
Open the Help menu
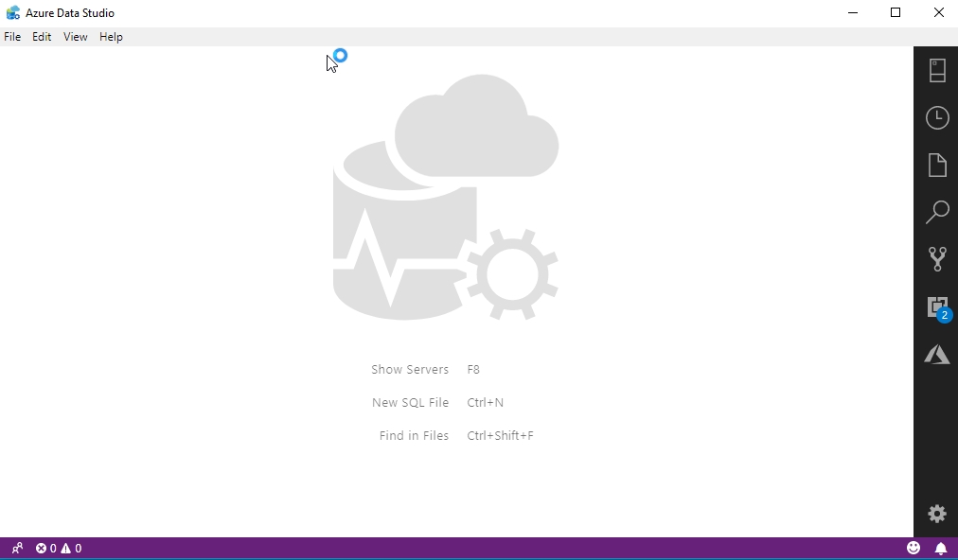(x=111, y=37)
